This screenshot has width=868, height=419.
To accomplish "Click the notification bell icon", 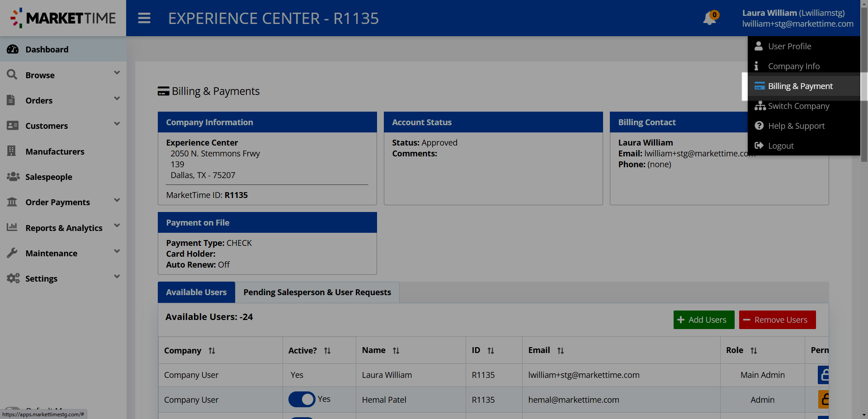I will (x=709, y=19).
